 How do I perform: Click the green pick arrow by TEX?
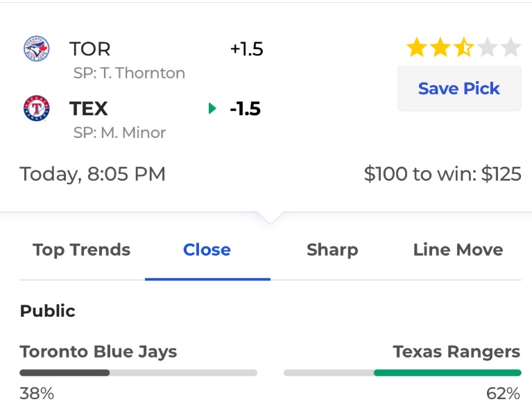[x=212, y=109]
